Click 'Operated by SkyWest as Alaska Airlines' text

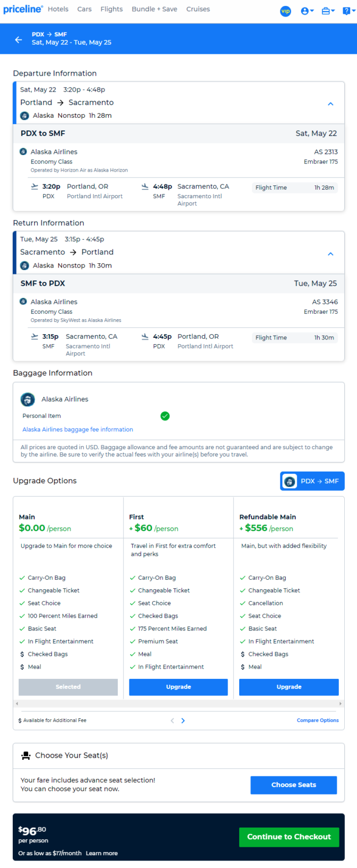76,320
